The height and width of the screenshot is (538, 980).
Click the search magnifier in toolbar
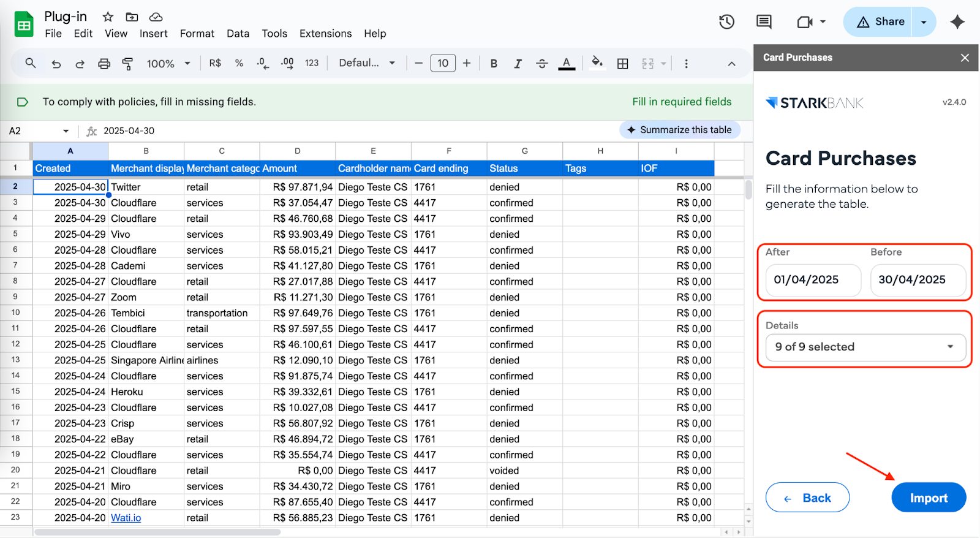[x=30, y=63]
